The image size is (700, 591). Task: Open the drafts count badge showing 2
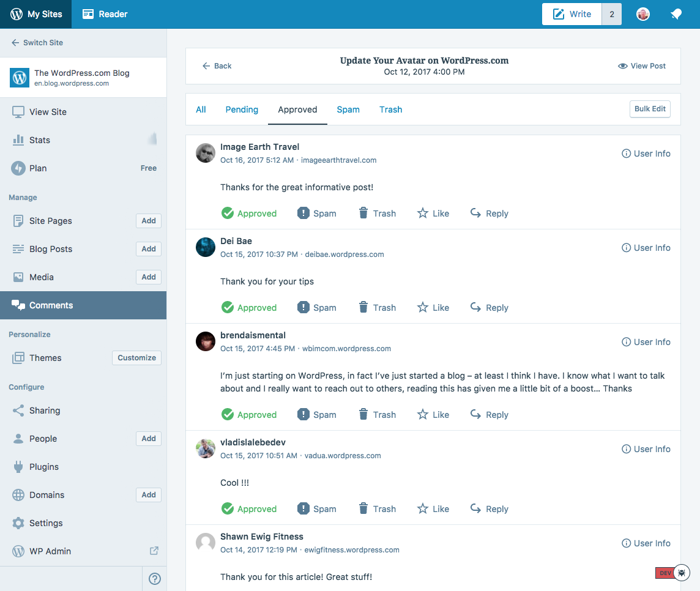(612, 14)
